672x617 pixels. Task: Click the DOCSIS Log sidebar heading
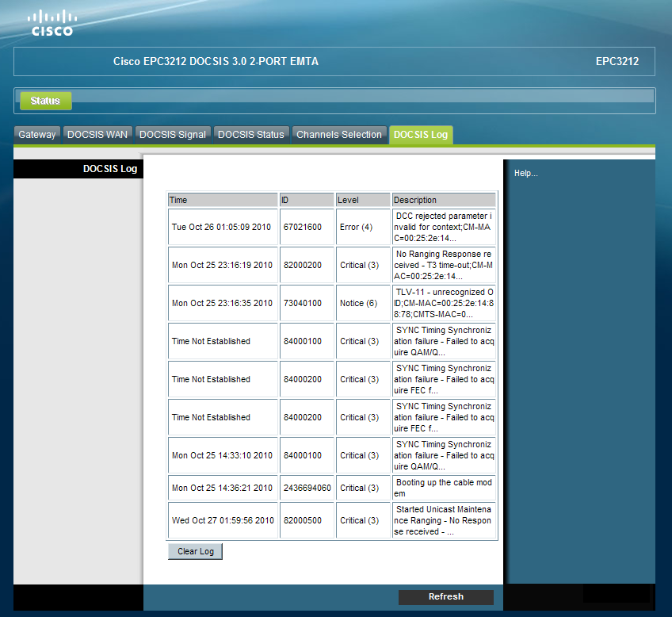[110, 169]
